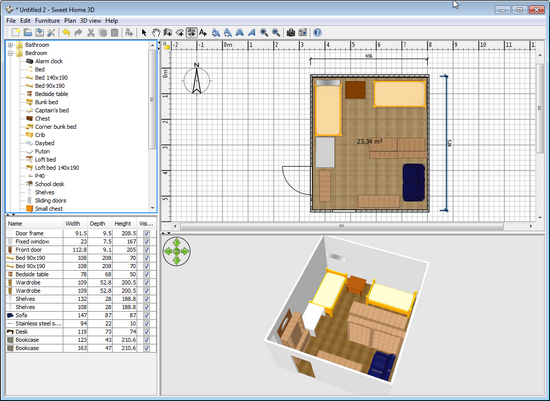Expand the Bathroom catalog folder

[x=11, y=45]
